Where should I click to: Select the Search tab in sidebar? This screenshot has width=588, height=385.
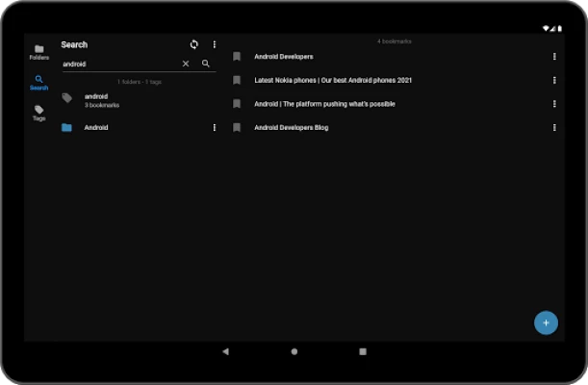(38, 82)
